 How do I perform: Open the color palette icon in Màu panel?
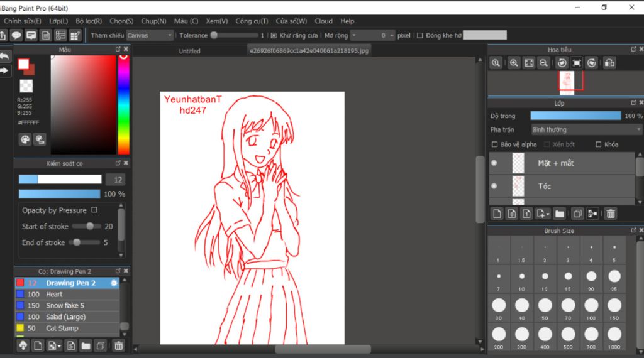(x=25, y=139)
